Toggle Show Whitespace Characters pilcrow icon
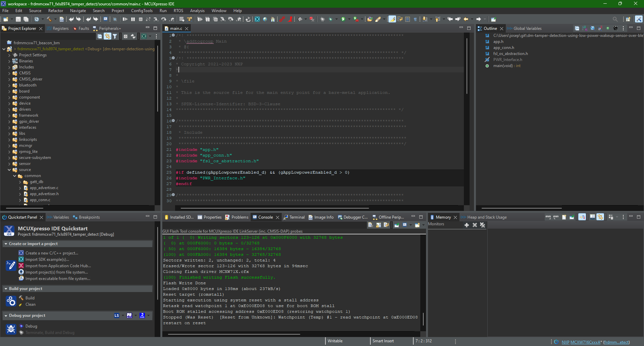644x346 pixels. coord(415,19)
